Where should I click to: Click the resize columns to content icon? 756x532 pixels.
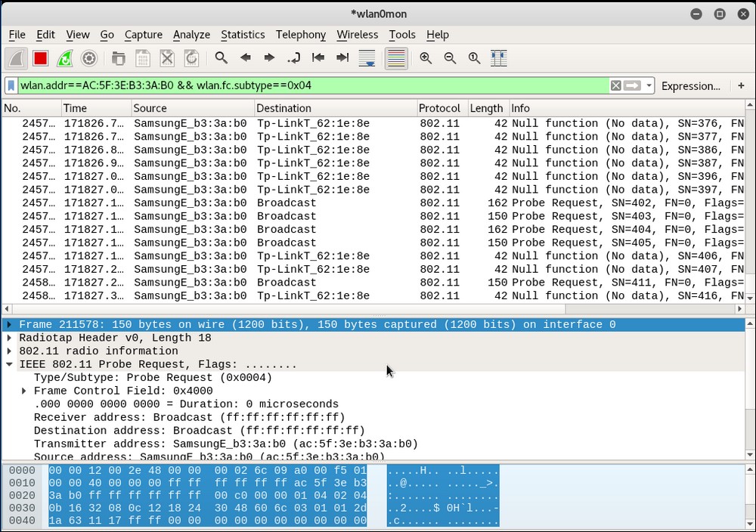498,58
